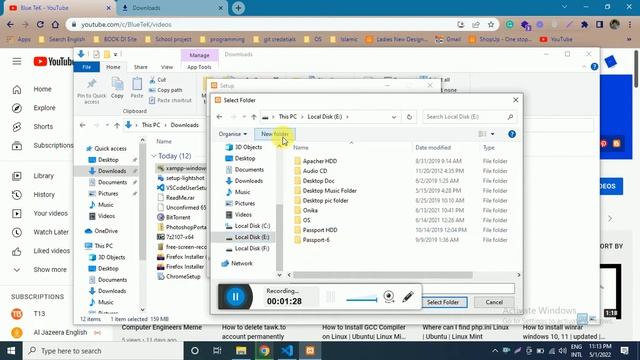Click Pin to Quick access in the ribbon
640x360 pixels.
91,91
